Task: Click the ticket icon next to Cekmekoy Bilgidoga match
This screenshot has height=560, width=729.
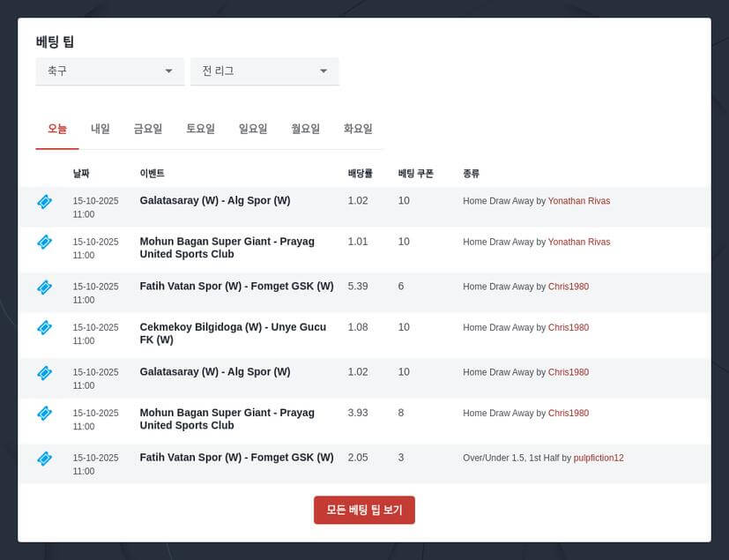Action: coord(44,327)
